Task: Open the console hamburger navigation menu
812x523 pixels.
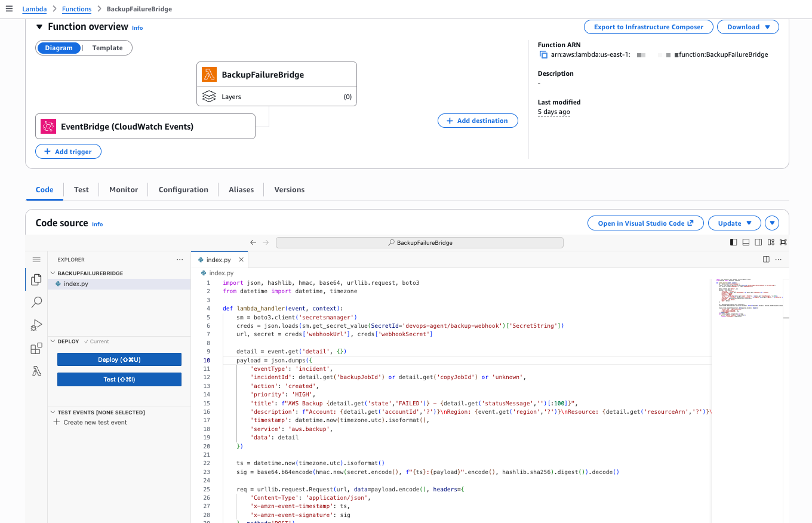Action: 8,9
